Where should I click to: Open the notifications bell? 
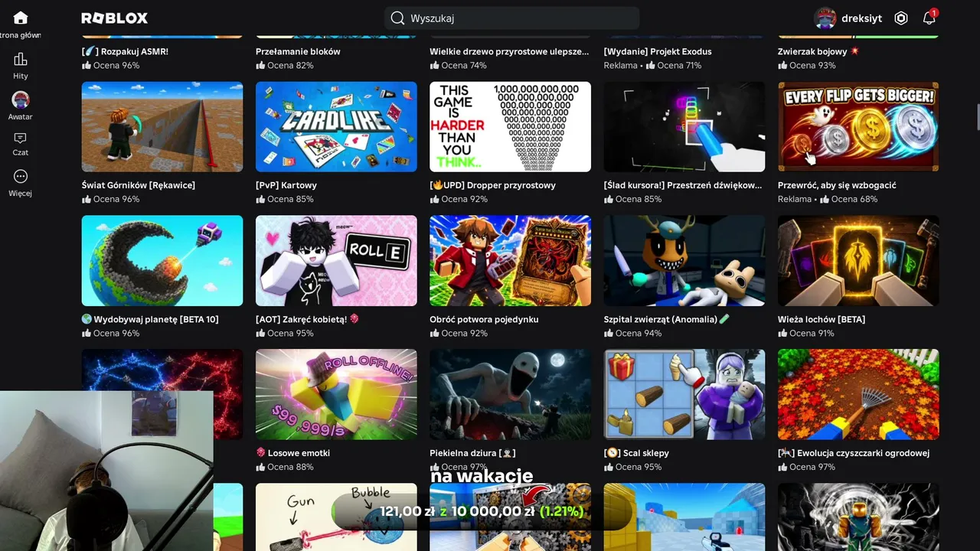tap(929, 18)
